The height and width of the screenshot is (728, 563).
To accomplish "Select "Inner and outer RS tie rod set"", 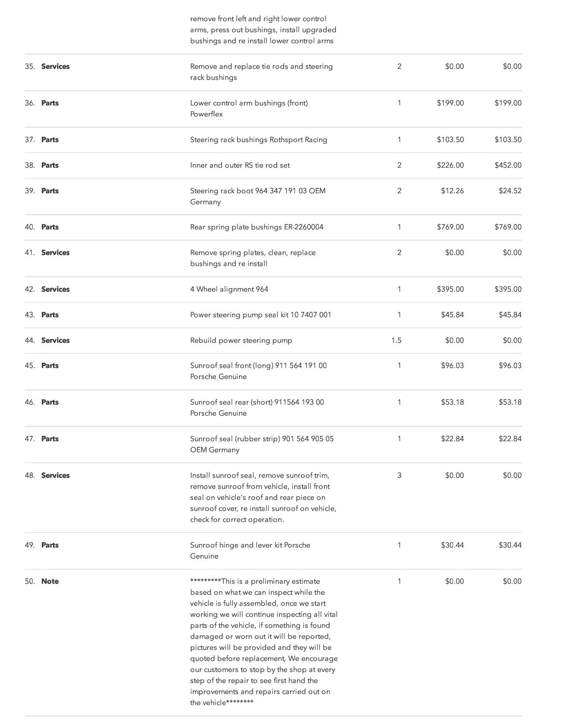I will 240,165.
